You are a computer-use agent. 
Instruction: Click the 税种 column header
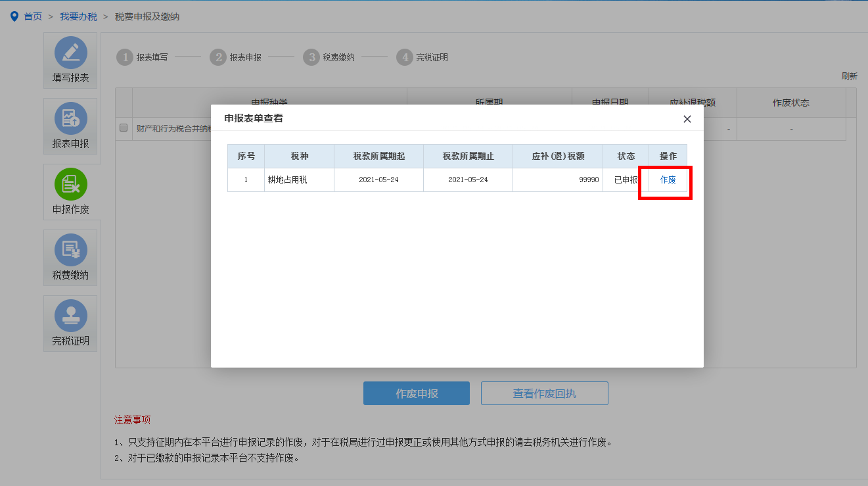coord(300,157)
